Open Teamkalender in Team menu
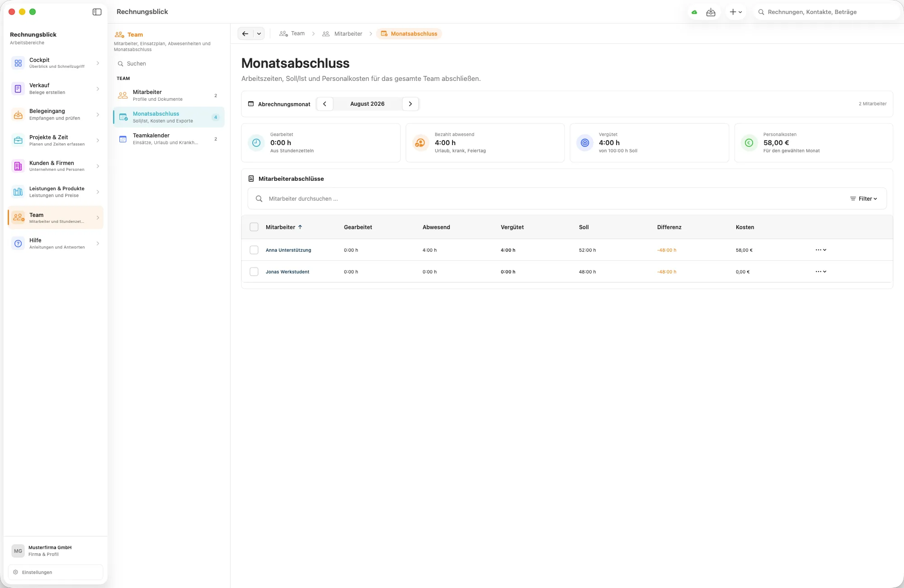904x588 pixels. pos(169,139)
